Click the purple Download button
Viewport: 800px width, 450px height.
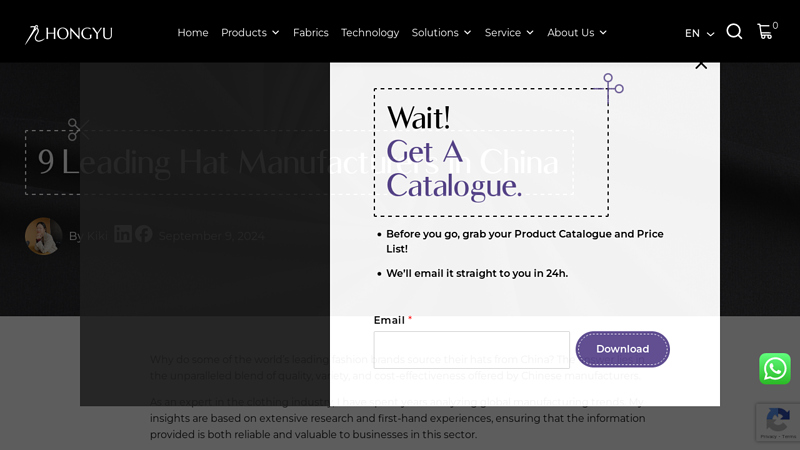(622, 349)
